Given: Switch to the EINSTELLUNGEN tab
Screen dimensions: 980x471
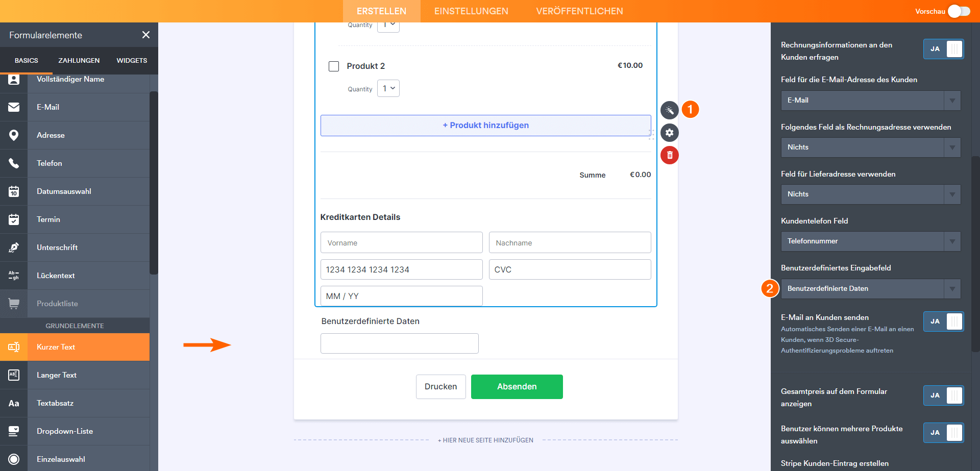Looking at the screenshot, I should [x=471, y=11].
